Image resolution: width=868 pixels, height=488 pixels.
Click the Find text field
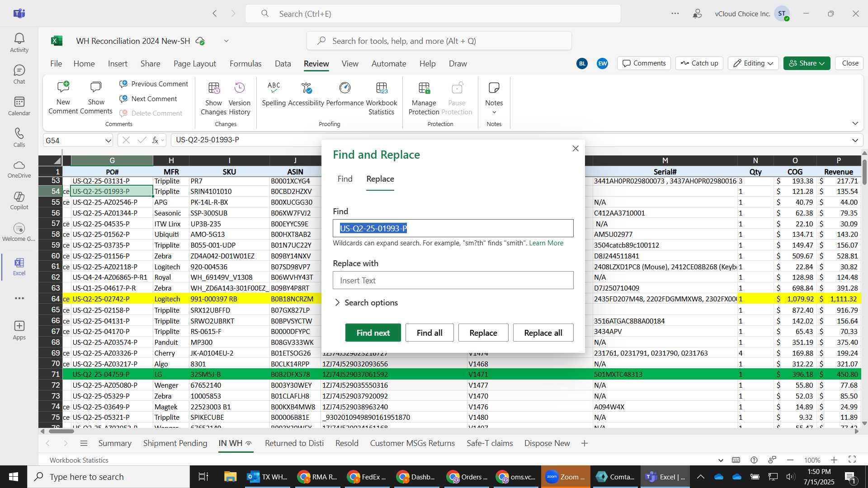point(453,228)
